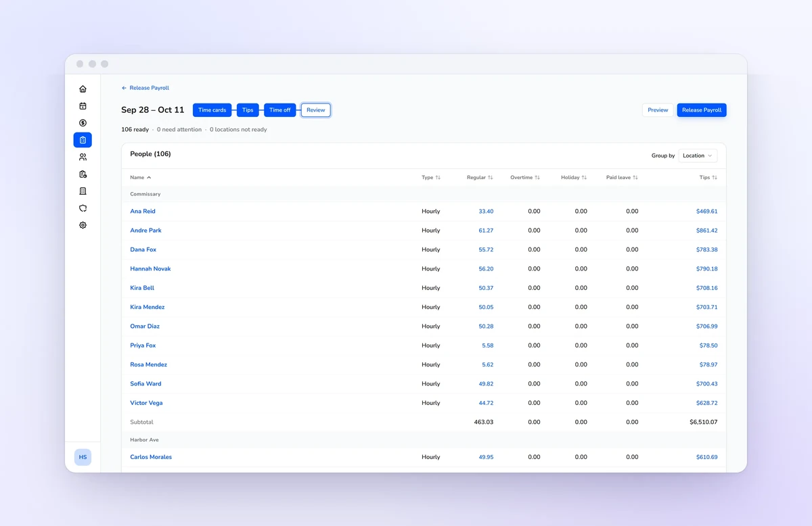Click the Sep 28 – Oct 11 heading
The width and height of the screenshot is (812, 526).
152,110
